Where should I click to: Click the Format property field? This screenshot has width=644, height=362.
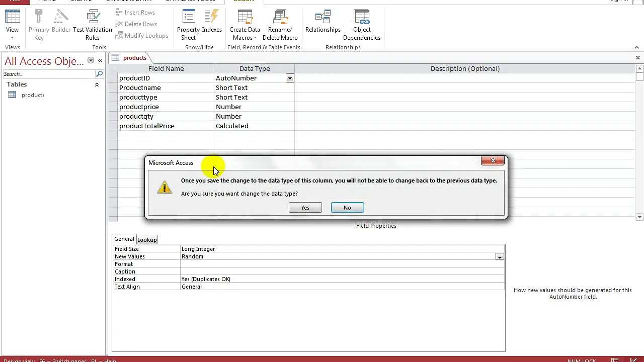tap(342, 264)
